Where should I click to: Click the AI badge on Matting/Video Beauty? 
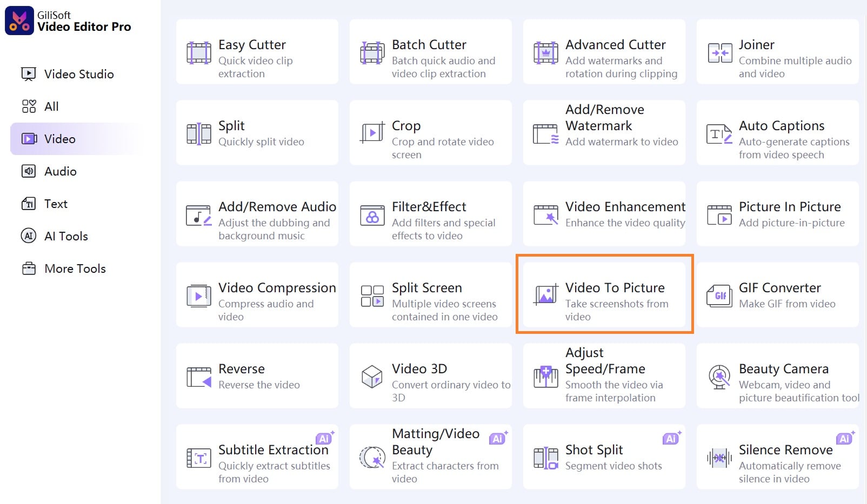(x=498, y=438)
